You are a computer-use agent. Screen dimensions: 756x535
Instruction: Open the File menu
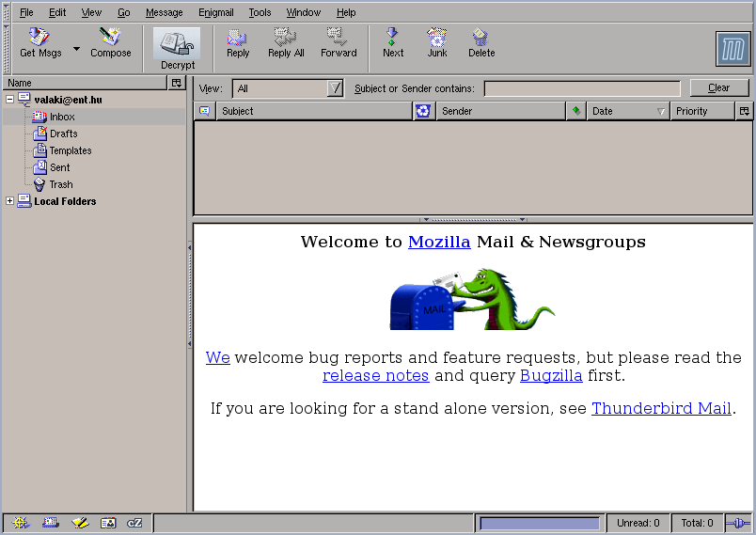pos(26,12)
